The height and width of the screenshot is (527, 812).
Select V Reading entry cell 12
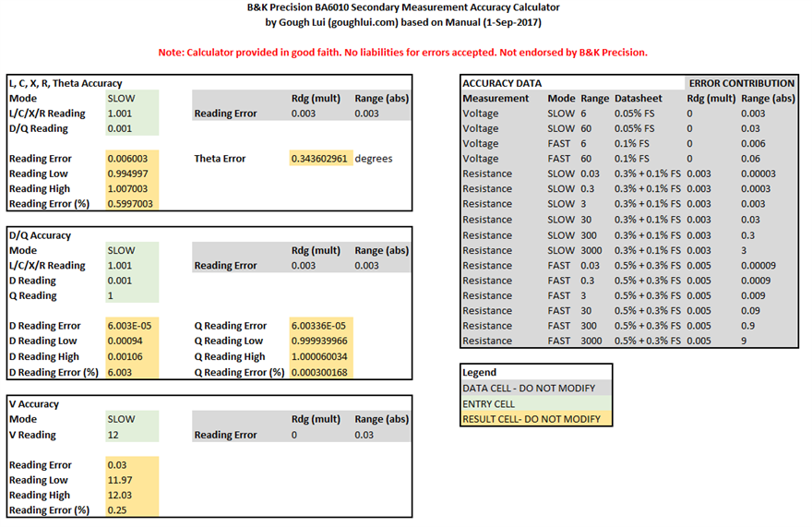tap(132, 434)
